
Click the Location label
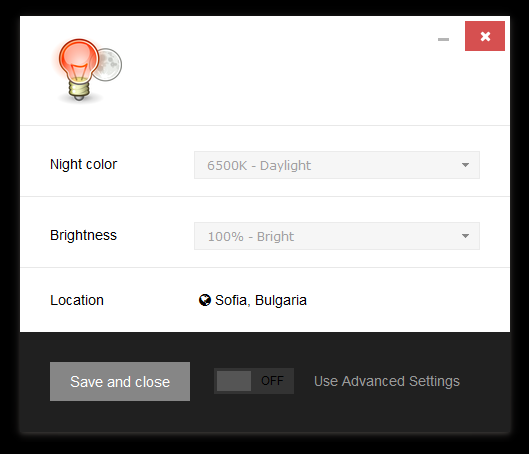pos(77,300)
